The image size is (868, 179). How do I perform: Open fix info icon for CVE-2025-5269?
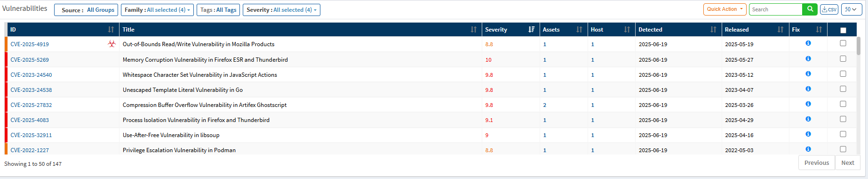click(x=808, y=59)
